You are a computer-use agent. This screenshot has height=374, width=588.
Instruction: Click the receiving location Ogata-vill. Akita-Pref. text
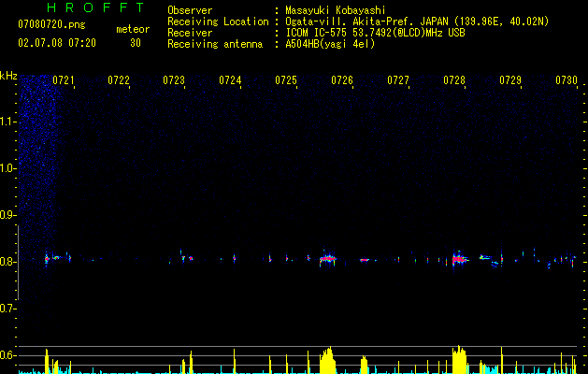point(351,22)
